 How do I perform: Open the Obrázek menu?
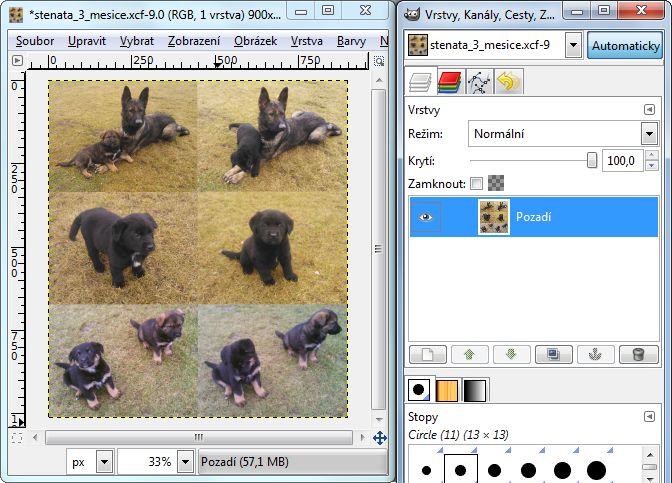tap(255, 41)
